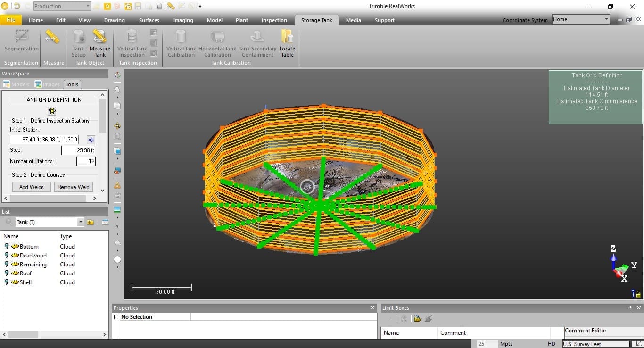Switch to the Surfaces ribbon tab
This screenshot has height=348, width=644.
pyautogui.click(x=149, y=20)
